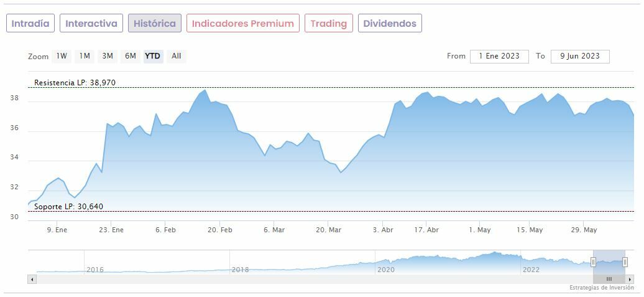Viewport: 644px width, 297px height.
Task: Click navigator left range handle
Action: coord(593,262)
